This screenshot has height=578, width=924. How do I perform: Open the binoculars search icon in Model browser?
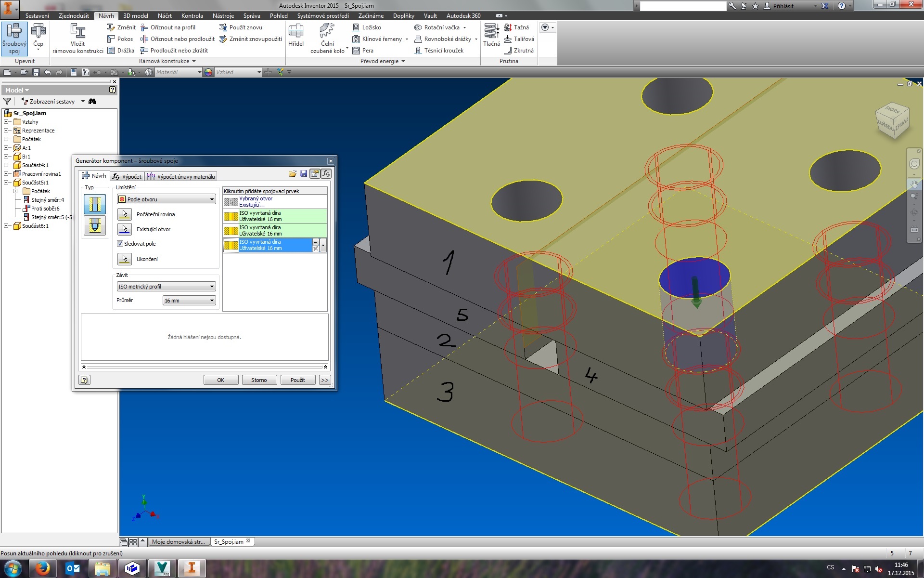(92, 101)
